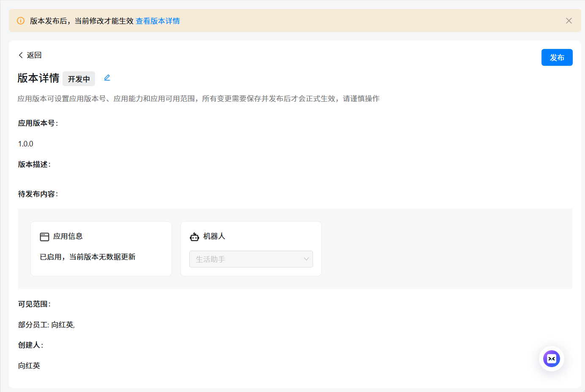Click the edit pencil icon beside 开发中
Screen dimensions: 585x392
tap(107, 78)
